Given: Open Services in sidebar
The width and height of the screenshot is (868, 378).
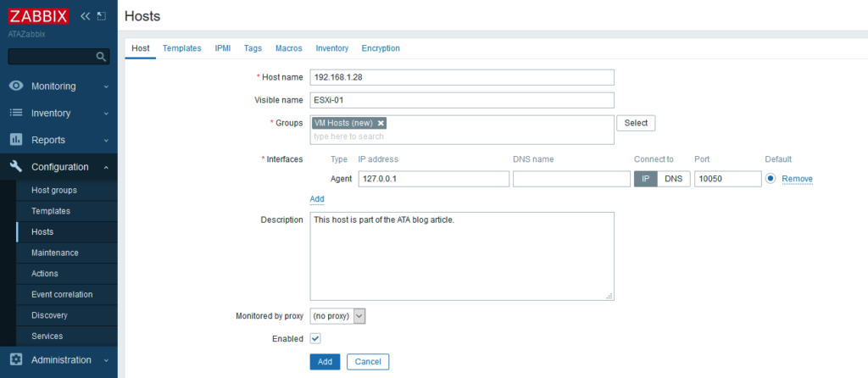Looking at the screenshot, I should pos(67,336).
